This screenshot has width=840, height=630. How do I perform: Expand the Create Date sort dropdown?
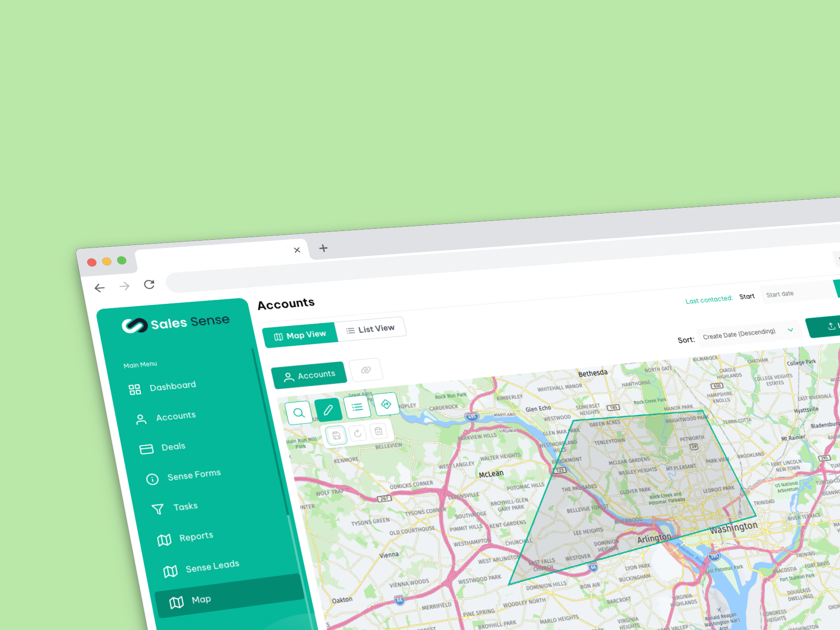click(748, 333)
